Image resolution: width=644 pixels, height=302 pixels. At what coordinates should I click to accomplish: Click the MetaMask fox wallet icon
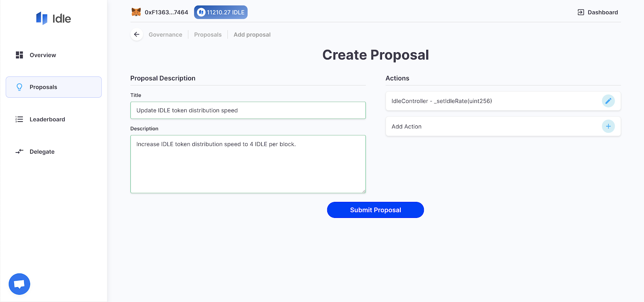click(136, 12)
